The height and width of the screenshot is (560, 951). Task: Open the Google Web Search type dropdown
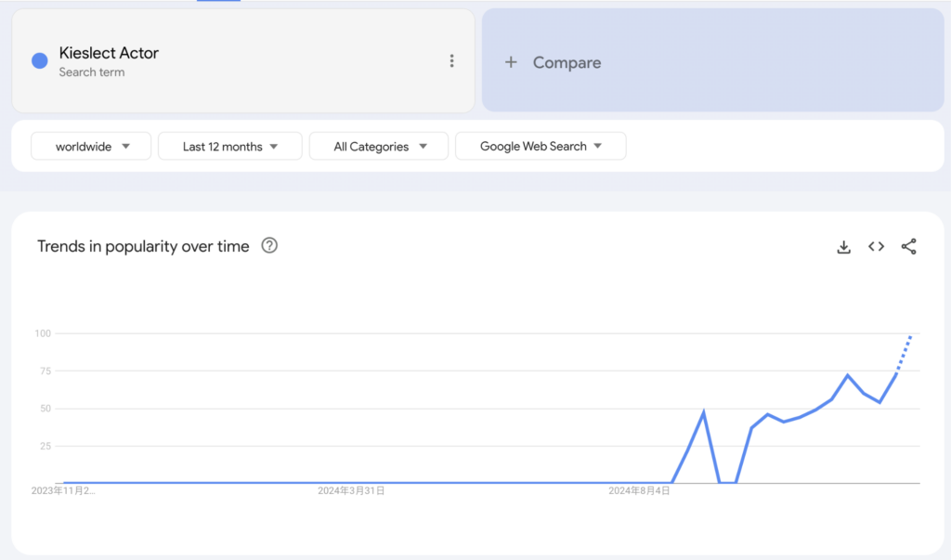[x=541, y=146]
